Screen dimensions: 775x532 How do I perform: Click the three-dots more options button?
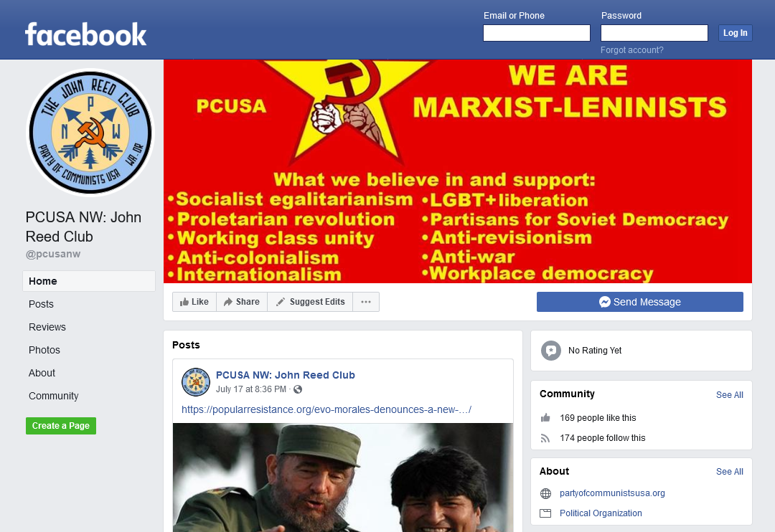coord(366,302)
